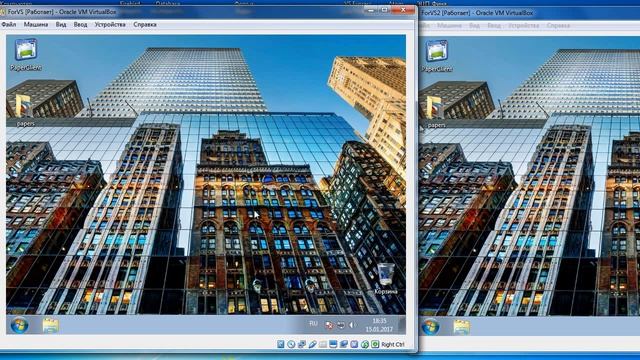
Task: Open the Ввод menu in ForVS window
Action: pyautogui.click(x=80, y=24)
